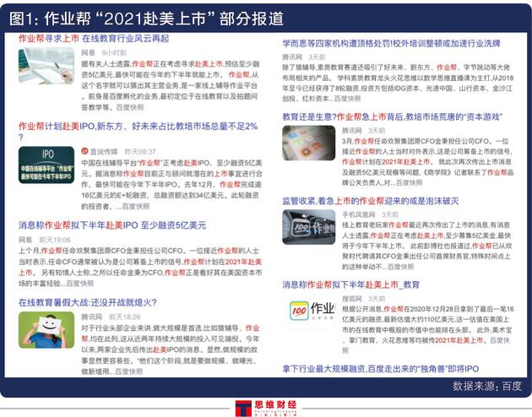Screen dimensions: 532x417
Task: Open headline 消息称作业帮拟下半年赴美IPO 至少融资5亿美元
Action: pos(112,225)
